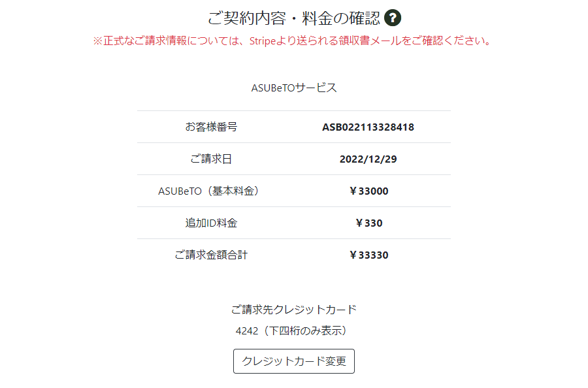
Task: Click the お客様番号 label
Action: coord(211,127)
